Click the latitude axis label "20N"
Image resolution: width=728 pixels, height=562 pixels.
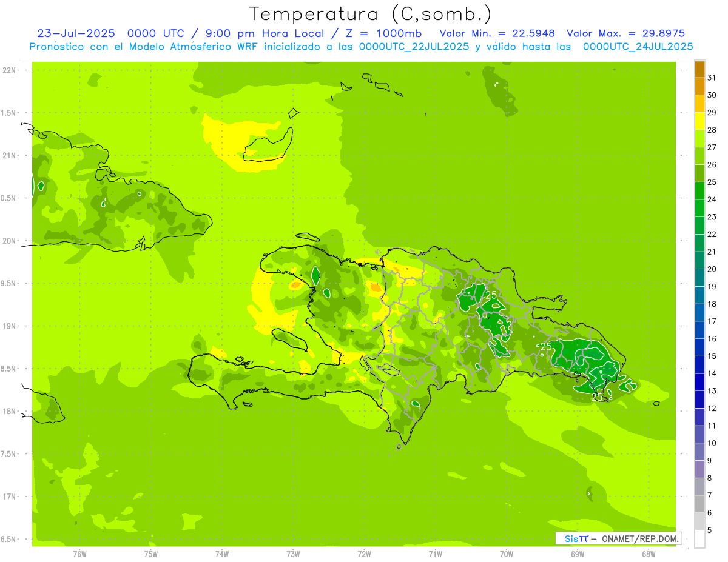[10, 241]
